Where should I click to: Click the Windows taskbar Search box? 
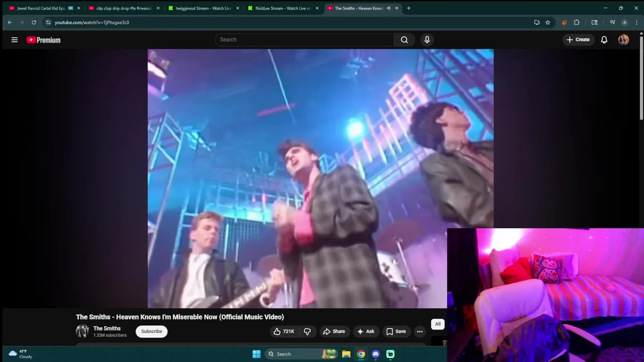[300, 354]
